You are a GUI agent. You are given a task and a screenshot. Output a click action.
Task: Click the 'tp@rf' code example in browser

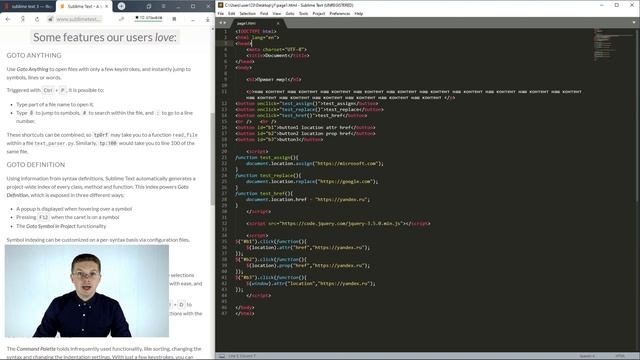tap(101, 135)
